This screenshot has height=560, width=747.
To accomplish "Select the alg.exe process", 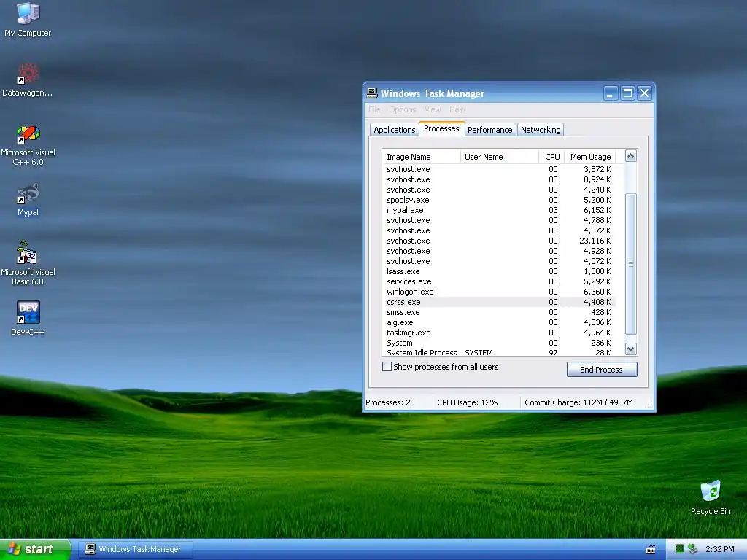I will tap(499, 322).
